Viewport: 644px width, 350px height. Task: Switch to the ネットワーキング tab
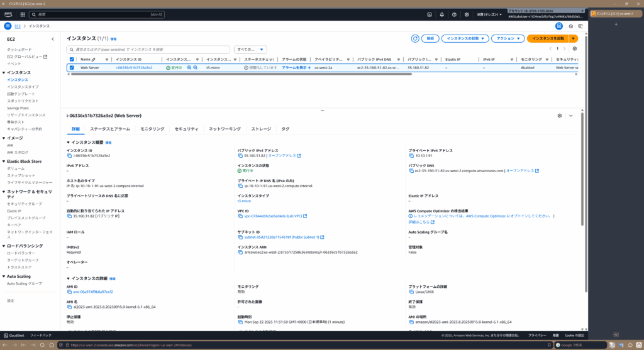point(225,128)
